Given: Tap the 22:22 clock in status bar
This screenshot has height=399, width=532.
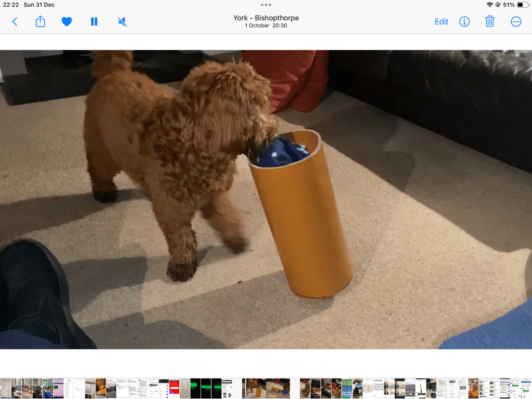Looking at the screenshot, I should pos(11,5).
